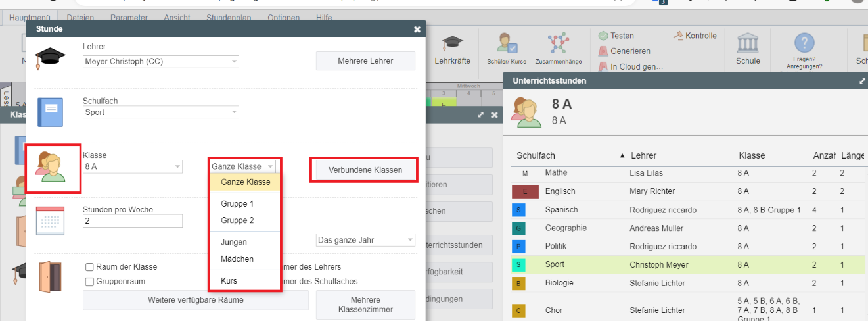Click the green Testen badge icon
Viewport: 868px width, 321px height.
[x=603, y=36]
